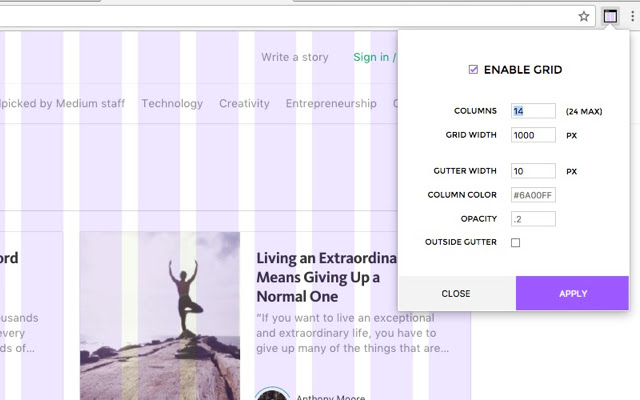640x400 pixels.
Task: Select the Entrepreneurship topic tab
Action: point(331,104)
